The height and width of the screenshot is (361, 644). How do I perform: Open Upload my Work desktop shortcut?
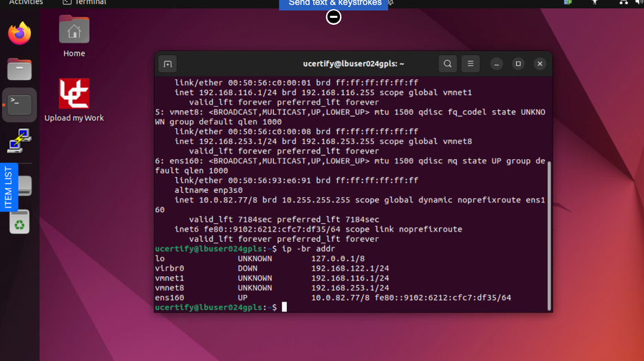(x=74, y=101)
